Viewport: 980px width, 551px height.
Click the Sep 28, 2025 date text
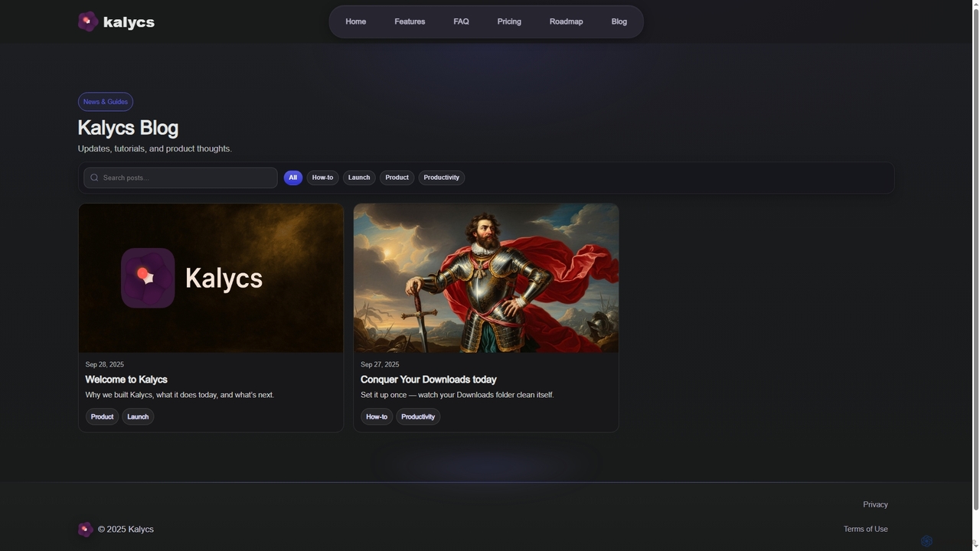[x=105, y=364]
